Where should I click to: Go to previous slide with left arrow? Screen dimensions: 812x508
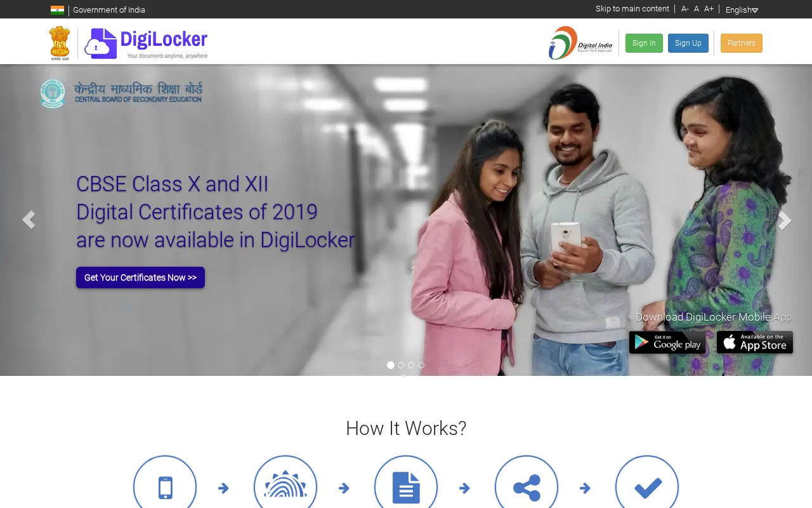point(28,220)
